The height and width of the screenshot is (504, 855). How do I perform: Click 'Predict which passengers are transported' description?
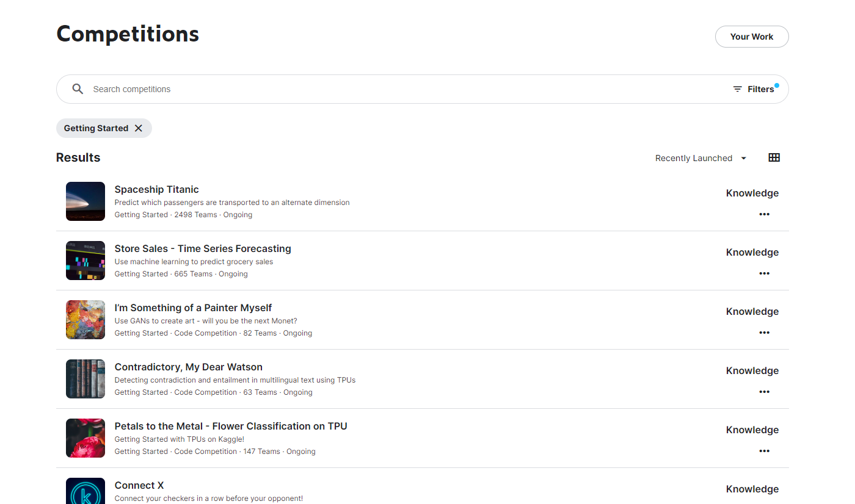tap(232, 203)
